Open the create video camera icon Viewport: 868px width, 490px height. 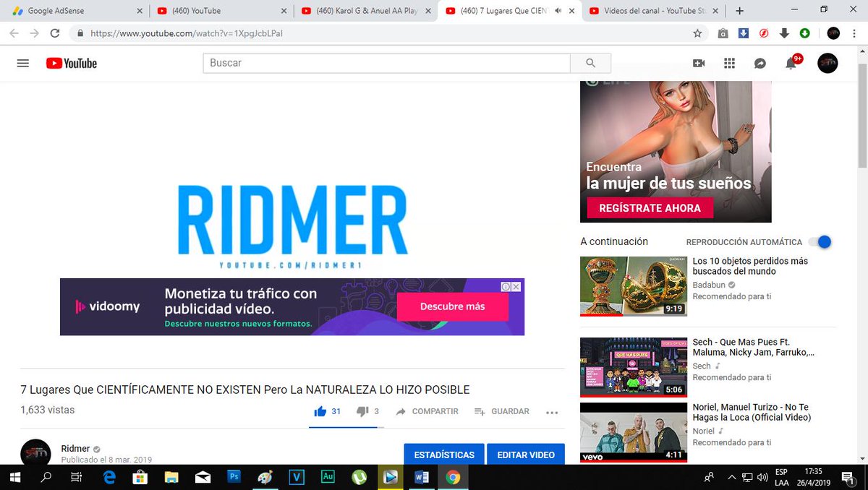tap(699, 64)
